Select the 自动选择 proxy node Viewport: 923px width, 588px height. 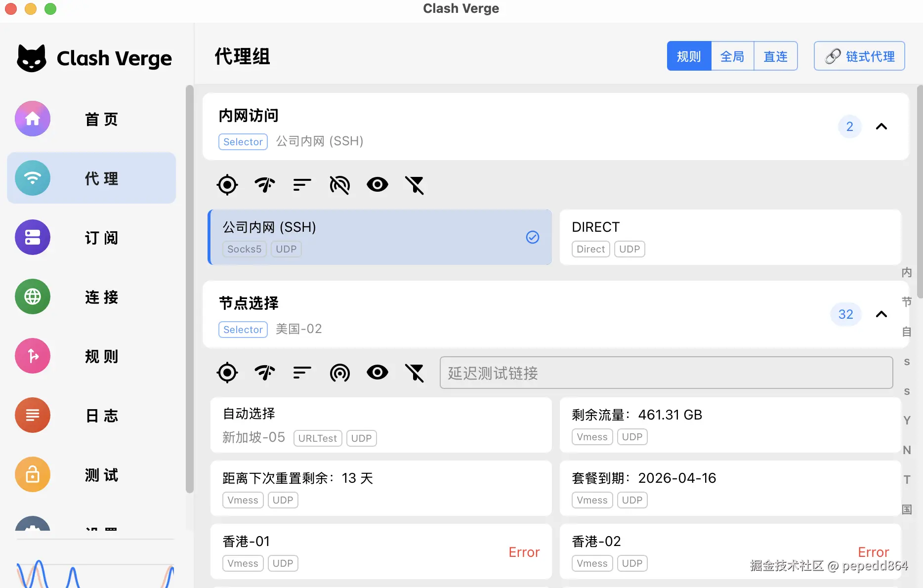(x=381, y=425)
